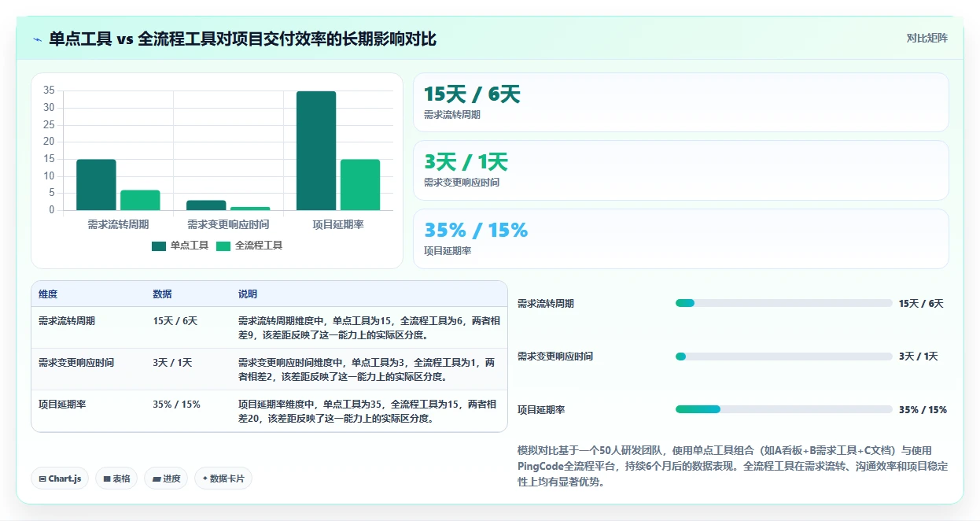This screenshot has height=521, width=980.
Task: Select the 进度 tag chip
Action: tap(166, 479)
